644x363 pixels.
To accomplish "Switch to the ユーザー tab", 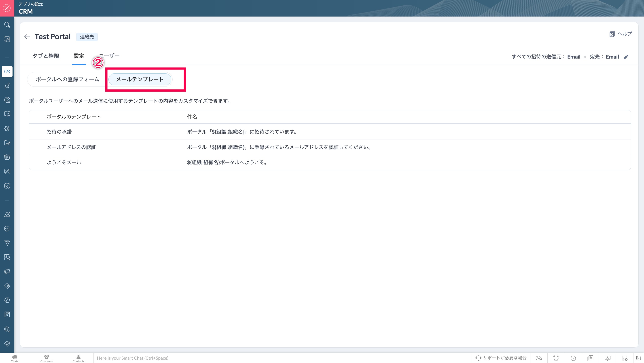I will [x=110, y=56].
